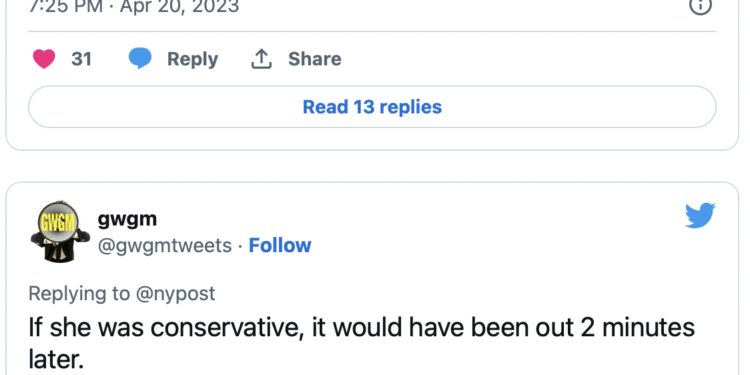
Task: Open the @nypost mention link
Action: click(175, 293)
